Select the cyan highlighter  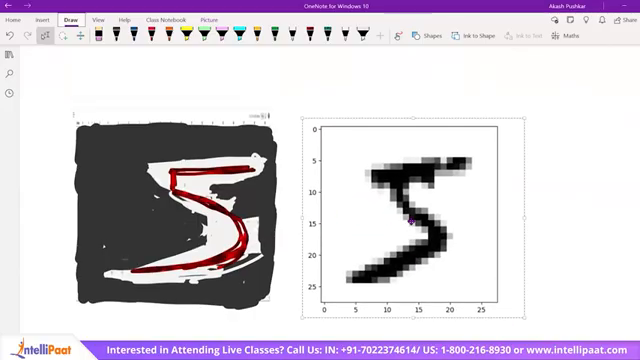(x=240, y=34)
